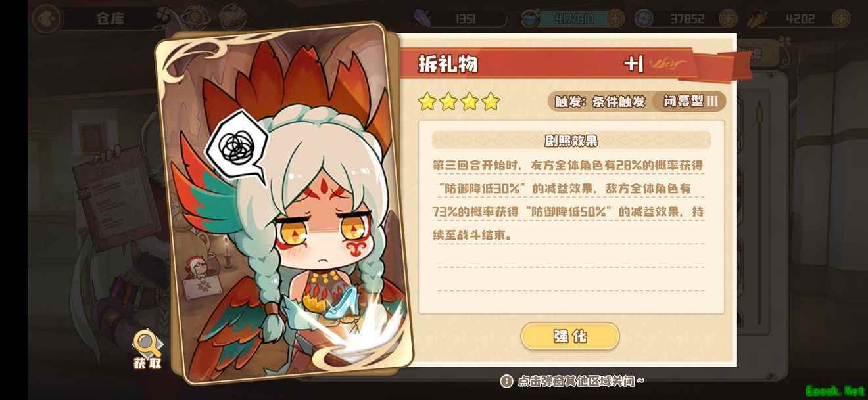
Task: Select the 闭幕型 III type tag
Action: point(690,101)
